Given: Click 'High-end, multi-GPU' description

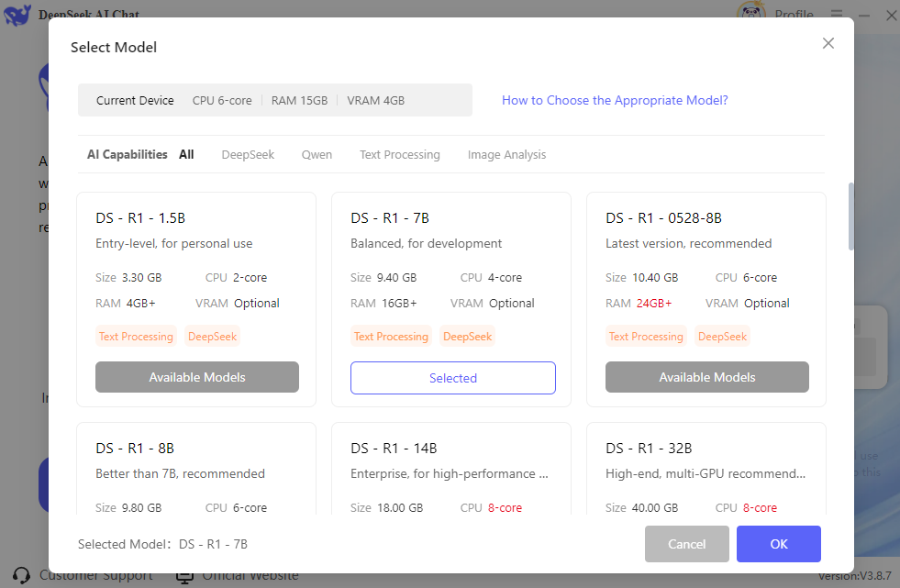Looking at the screenshot, I should (x=706, y=473).
